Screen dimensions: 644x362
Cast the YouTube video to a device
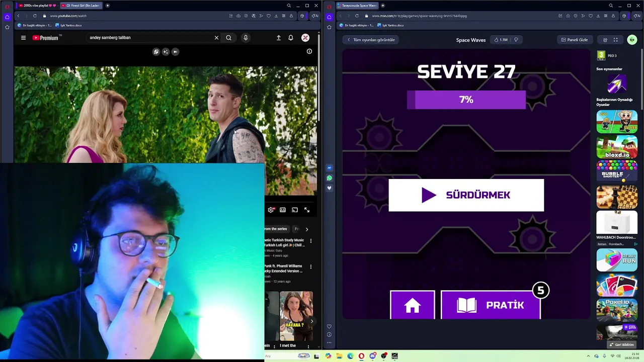(295, 210)
